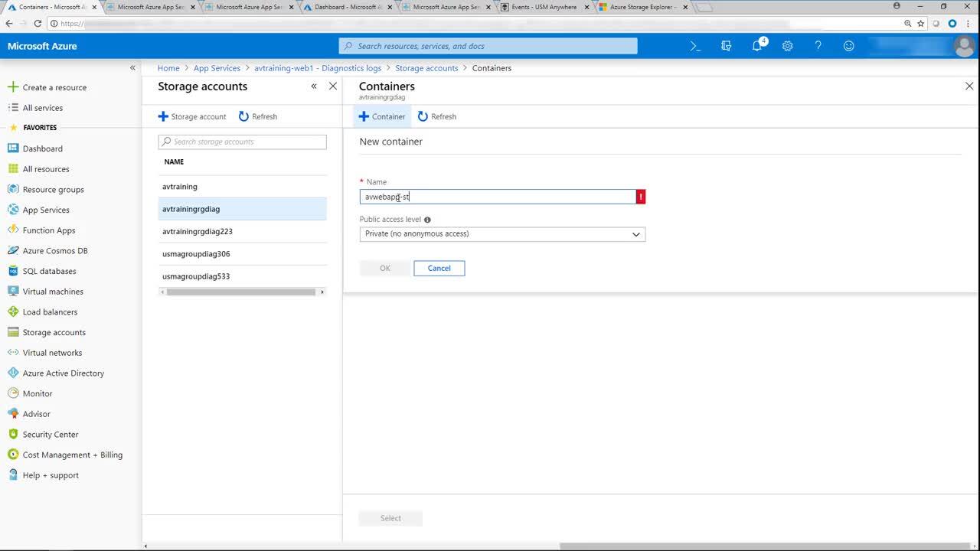Click the feedback smiley icon

[848, 46]
